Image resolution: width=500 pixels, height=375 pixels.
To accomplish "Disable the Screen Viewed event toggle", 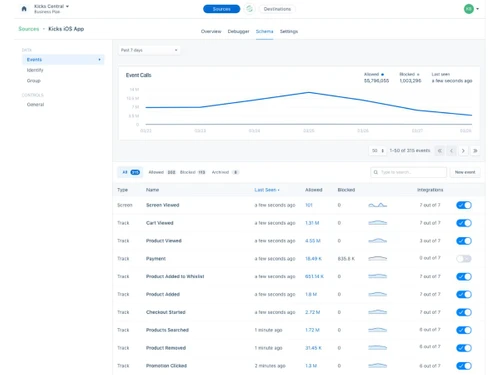I will pos(464,205).
